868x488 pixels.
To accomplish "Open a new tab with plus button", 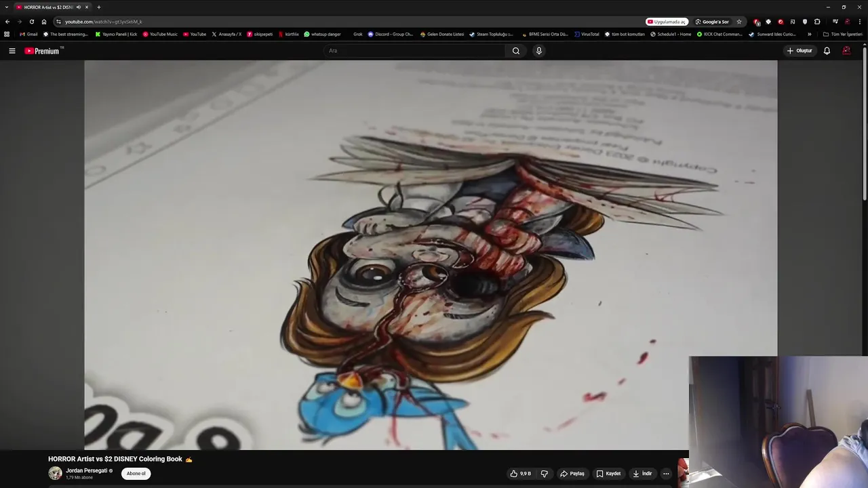I will click(98, 7).
